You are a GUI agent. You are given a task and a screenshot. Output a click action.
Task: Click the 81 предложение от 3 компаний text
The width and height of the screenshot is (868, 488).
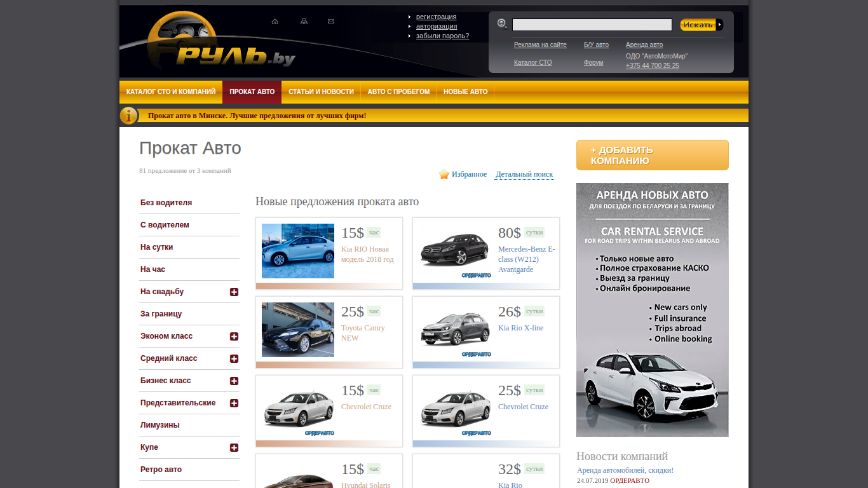(185, 170)
